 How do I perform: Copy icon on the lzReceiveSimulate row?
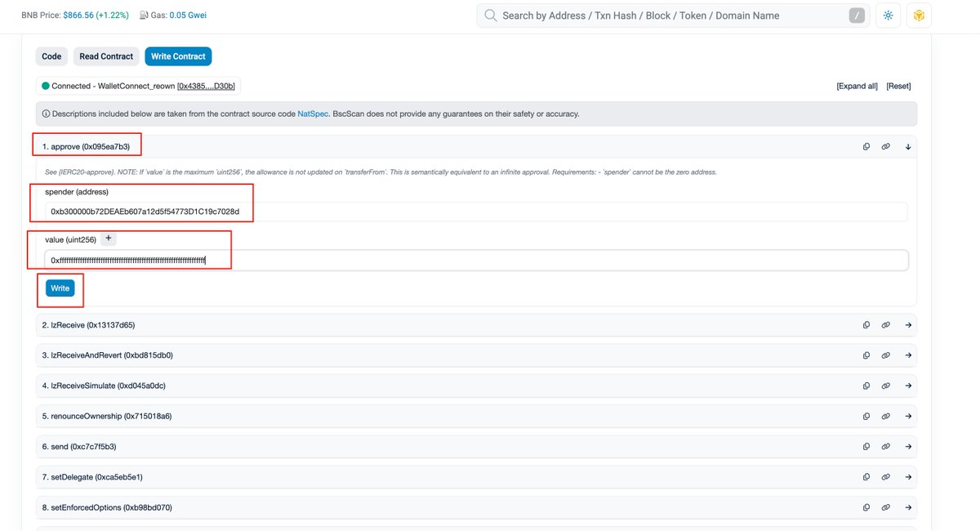point(866,386)
